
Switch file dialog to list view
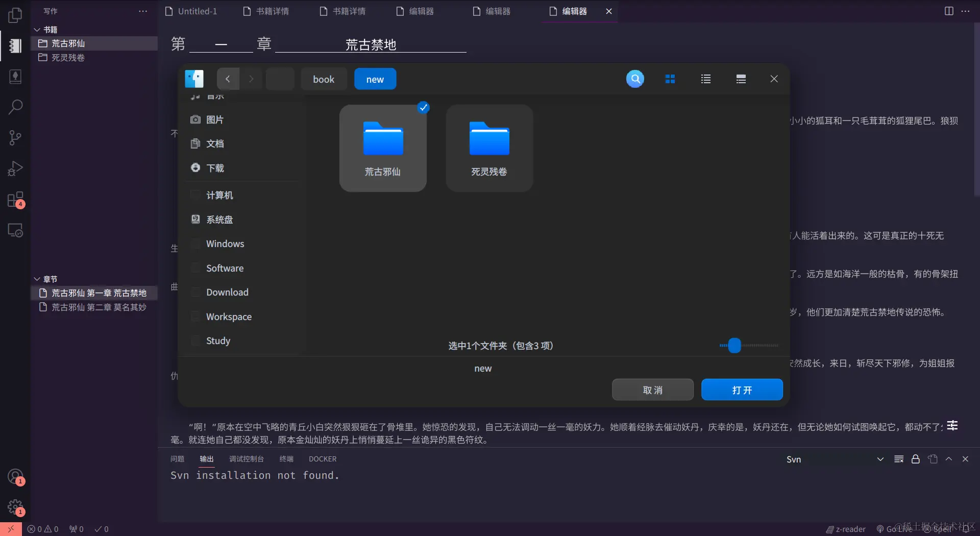coord(705,79)
